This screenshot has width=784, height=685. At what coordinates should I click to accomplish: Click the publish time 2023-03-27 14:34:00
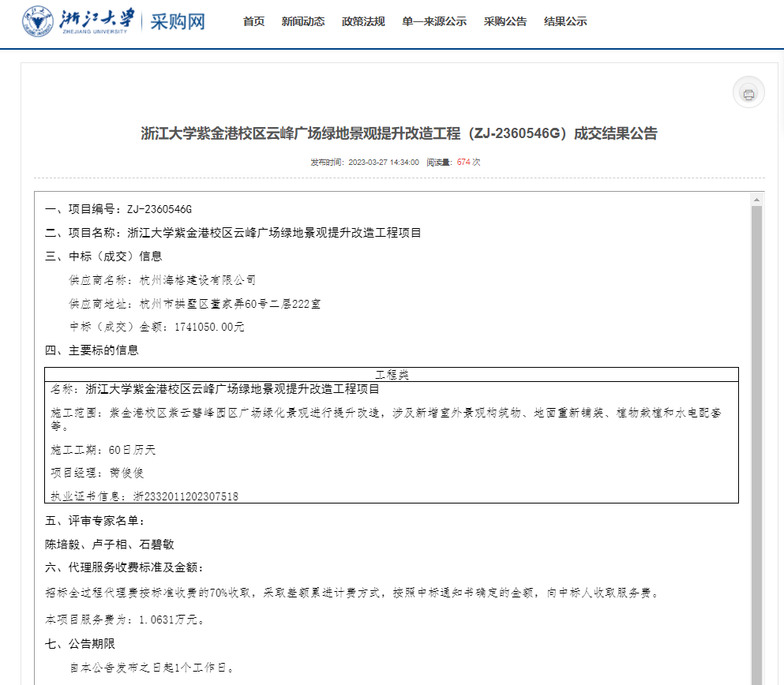point(384,162)
